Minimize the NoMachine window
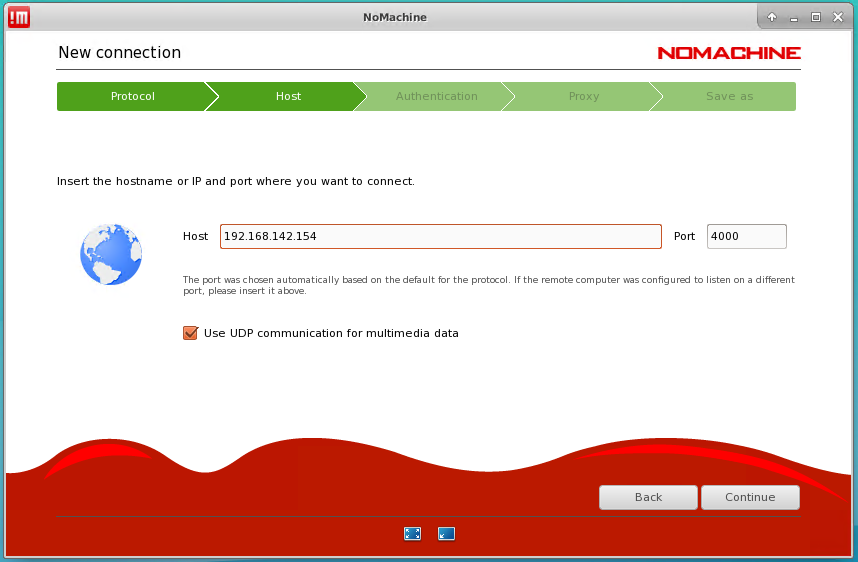The width and height of the screenshot is (858, 562). pos(793,18)
